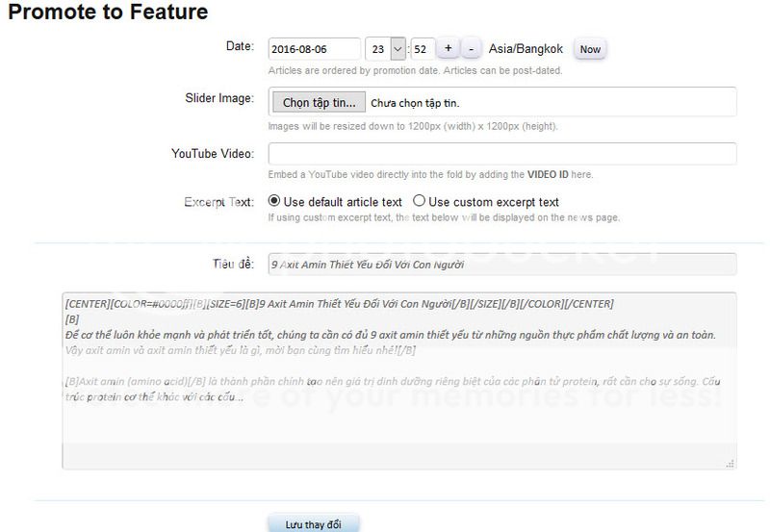Click the 'Promote to Feature' heading
770x532 pixels.
point(108,13)
